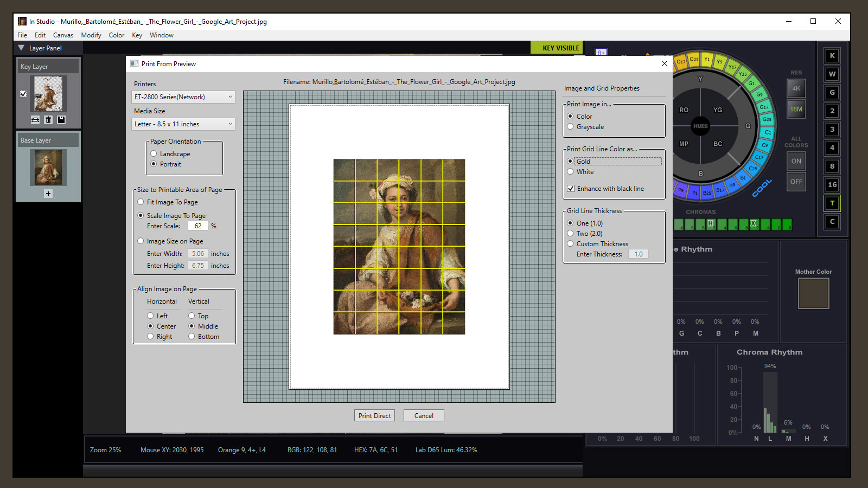
Task: Open the Color menu
Action: [x=117, y=35]
